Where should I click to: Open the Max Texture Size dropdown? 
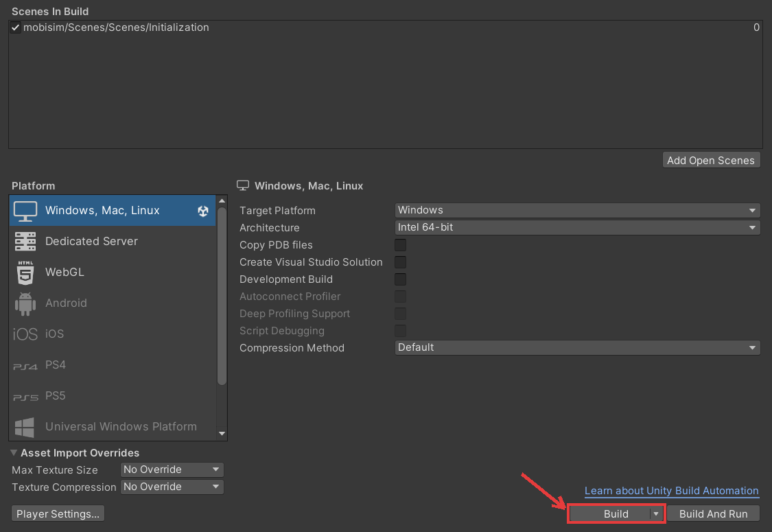coord(172,470)
